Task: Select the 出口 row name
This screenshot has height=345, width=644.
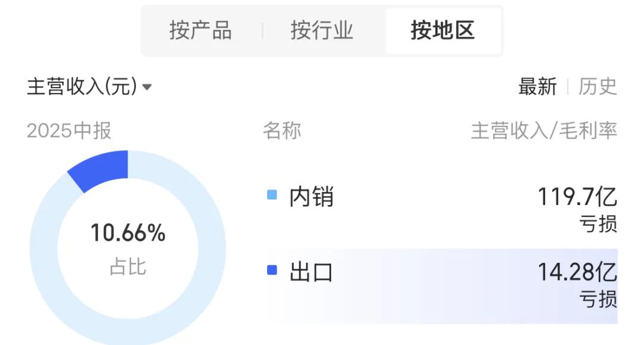Action: pyautogui.click(x=311, y=272)
